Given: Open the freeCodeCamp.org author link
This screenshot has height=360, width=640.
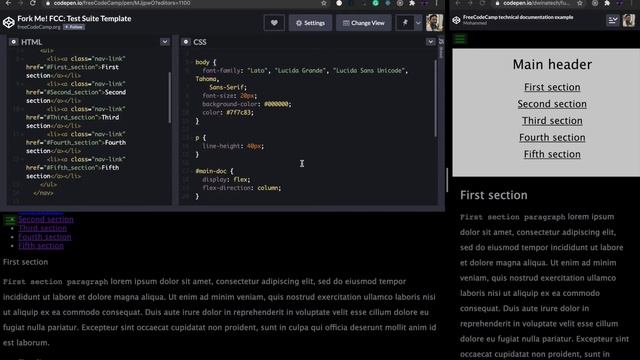Looking at the screenshot, I should (39, 27).
